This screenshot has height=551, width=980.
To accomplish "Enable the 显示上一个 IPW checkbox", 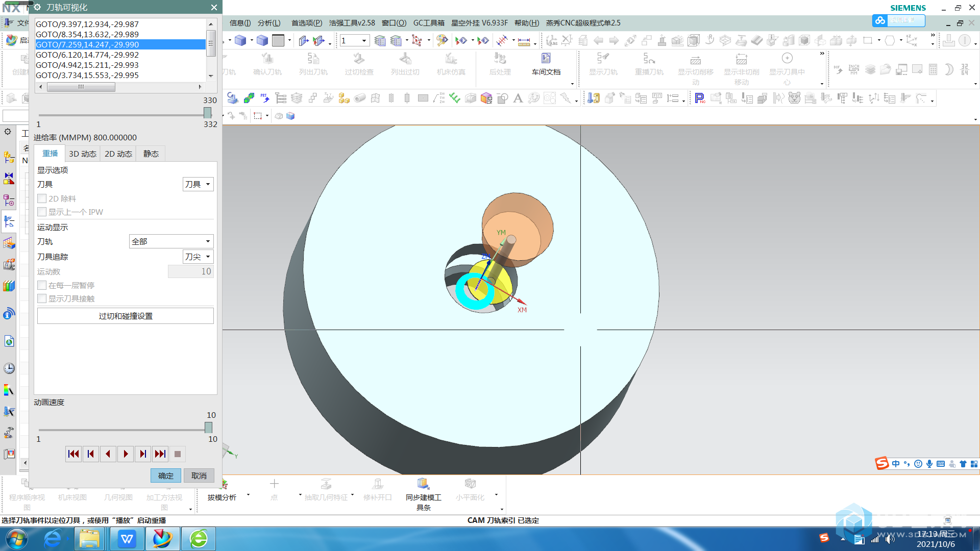I will 42,212.
